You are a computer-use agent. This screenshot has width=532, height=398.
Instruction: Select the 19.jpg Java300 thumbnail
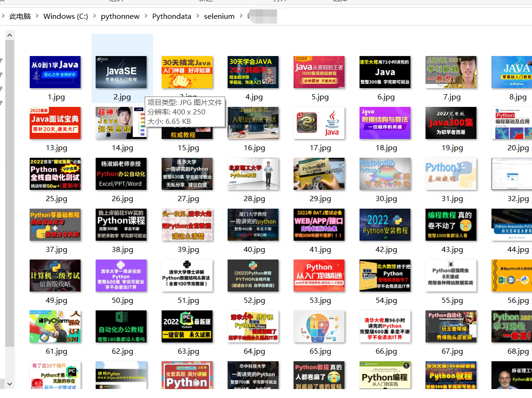(451, 123)
